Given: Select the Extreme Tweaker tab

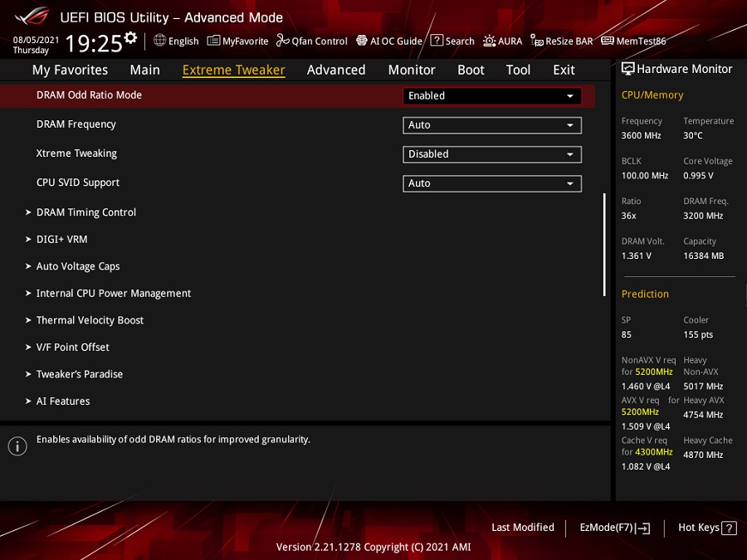Looking at the screenshot, I should click(x=234, y=70).
